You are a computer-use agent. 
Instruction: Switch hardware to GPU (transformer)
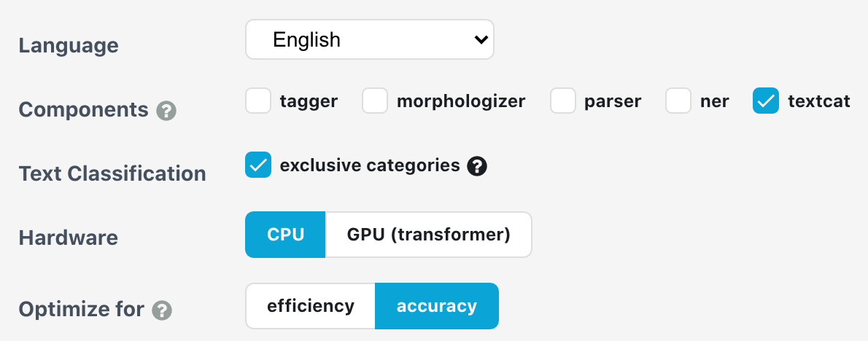pyautogui.click(x=428, y=235)
